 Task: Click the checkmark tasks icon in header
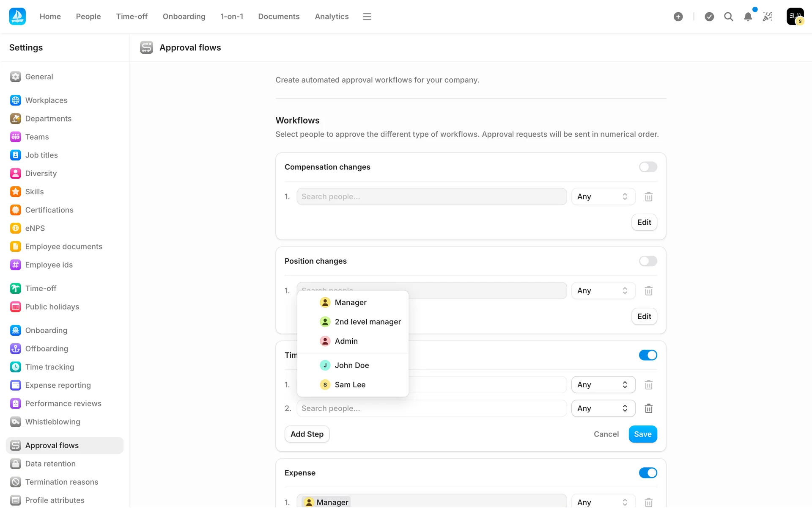pos(709,17)
